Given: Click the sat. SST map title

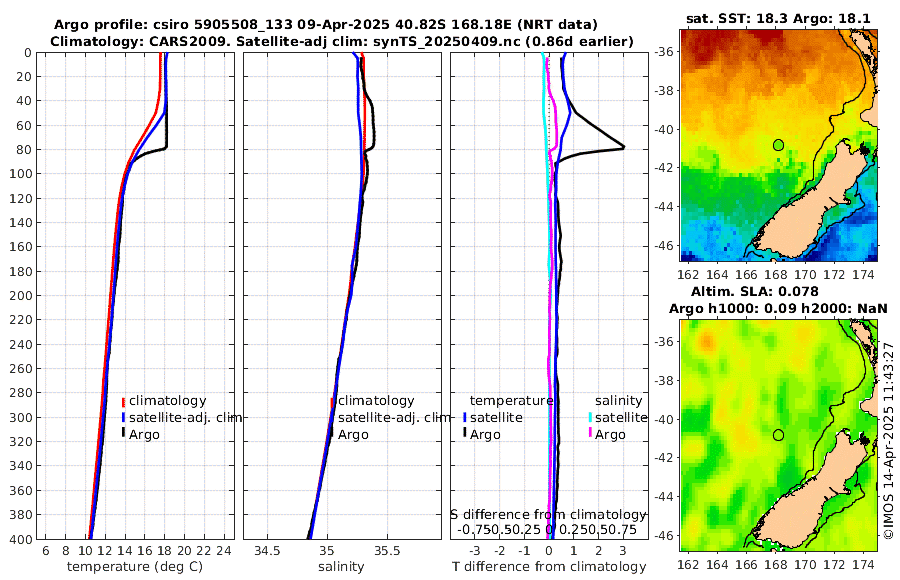Looking at the screenshot, I should point(778,18).
